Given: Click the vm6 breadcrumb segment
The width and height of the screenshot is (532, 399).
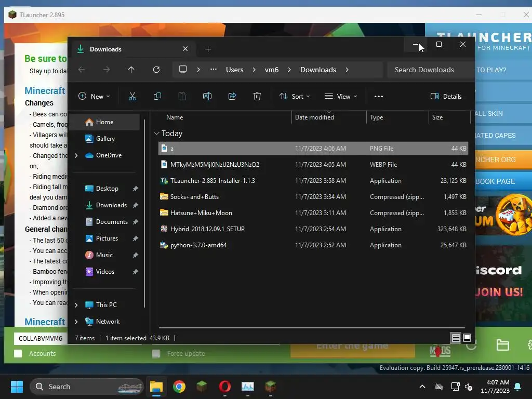Looking at the screenshot, I should tap(271, 70).
